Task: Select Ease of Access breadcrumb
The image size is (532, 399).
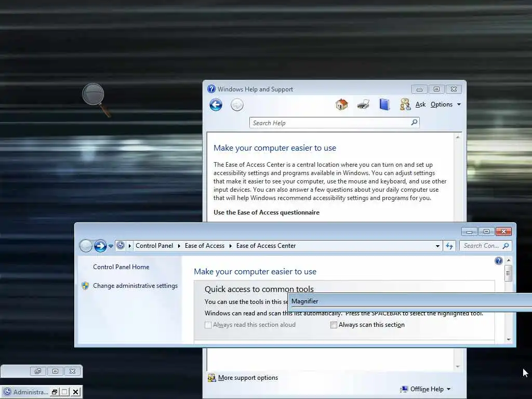Action: pyautogui.click(x=205, y=246)
